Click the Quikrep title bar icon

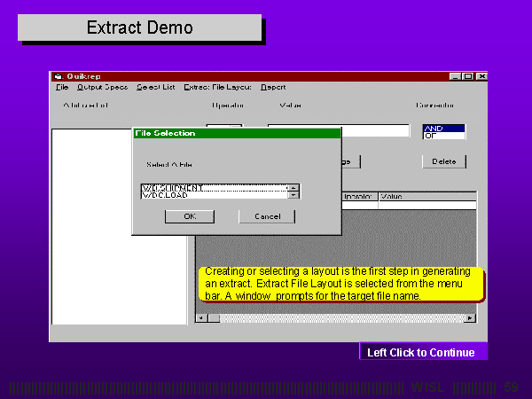pyautogui.click(x=58, y=76)
